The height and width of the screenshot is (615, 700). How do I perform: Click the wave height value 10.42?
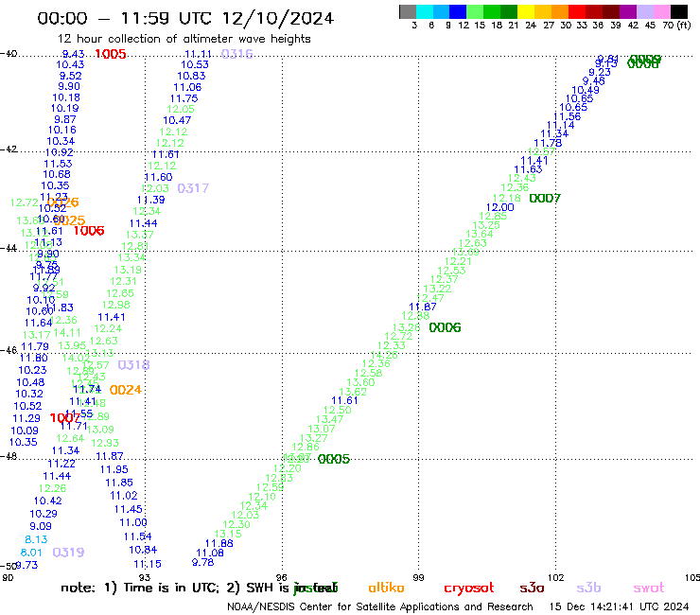tap(47, 501)
